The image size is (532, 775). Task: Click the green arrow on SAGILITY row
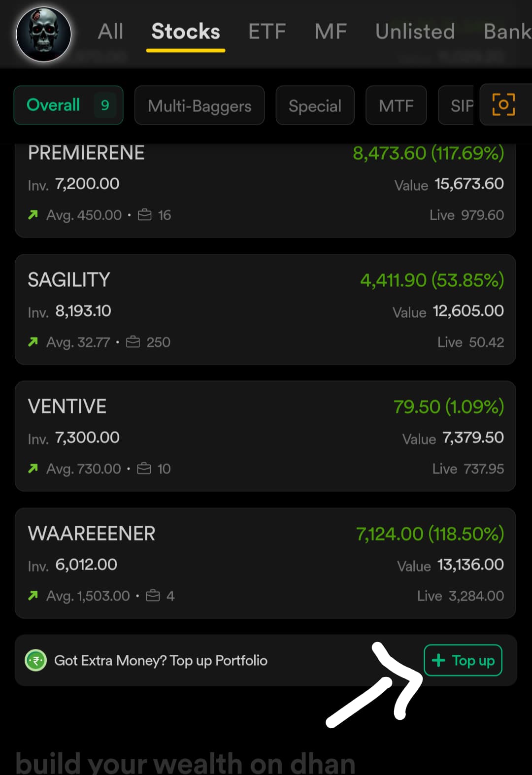[x=33, y=342]
